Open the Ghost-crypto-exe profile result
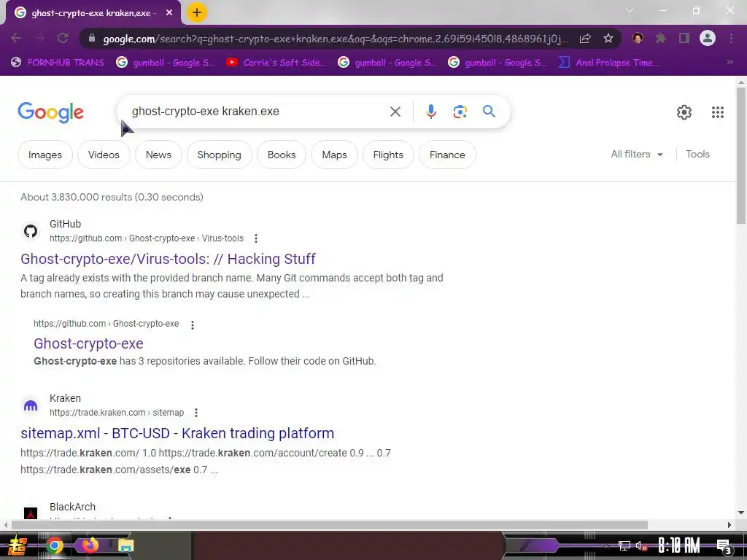 88,343
